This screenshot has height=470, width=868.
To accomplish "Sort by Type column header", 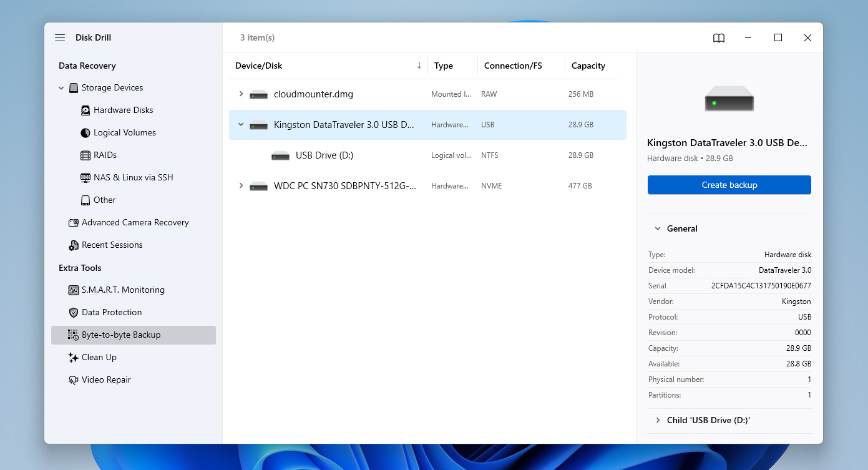I will [x=444, y=66].
